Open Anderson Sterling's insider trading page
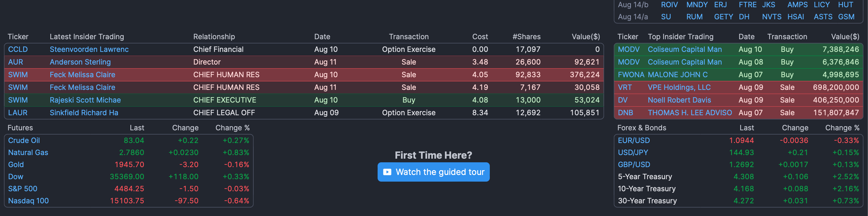 point(80,62)
